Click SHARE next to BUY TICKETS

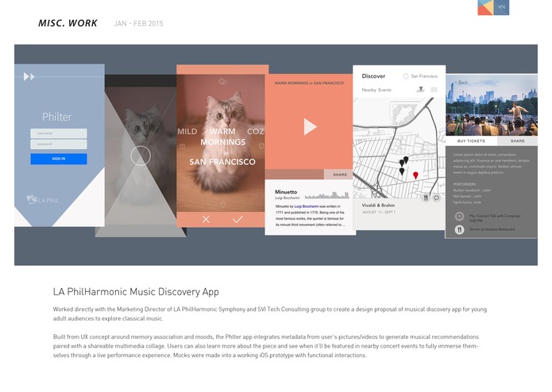[x=518, y=141]
